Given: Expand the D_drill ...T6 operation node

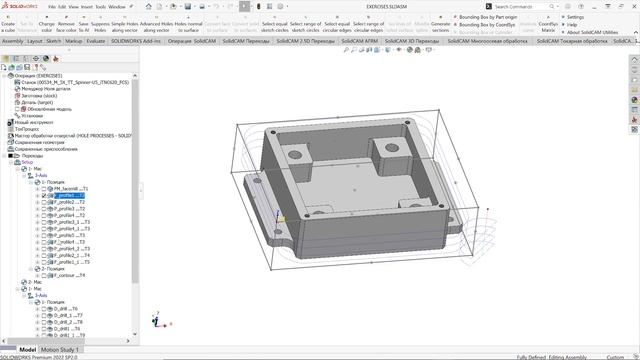Looking at the screenshot, I should (x=38, y=309).
